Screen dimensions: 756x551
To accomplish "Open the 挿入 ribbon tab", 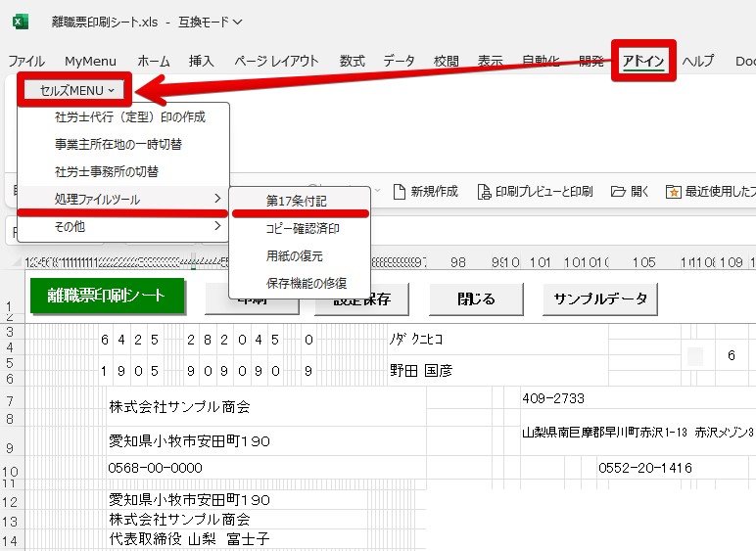I will 201,62.
